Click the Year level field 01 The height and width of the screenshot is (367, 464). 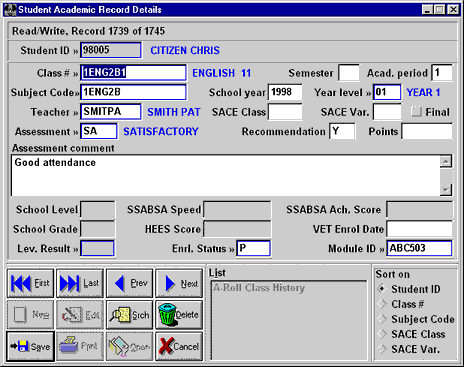point(387,92)
